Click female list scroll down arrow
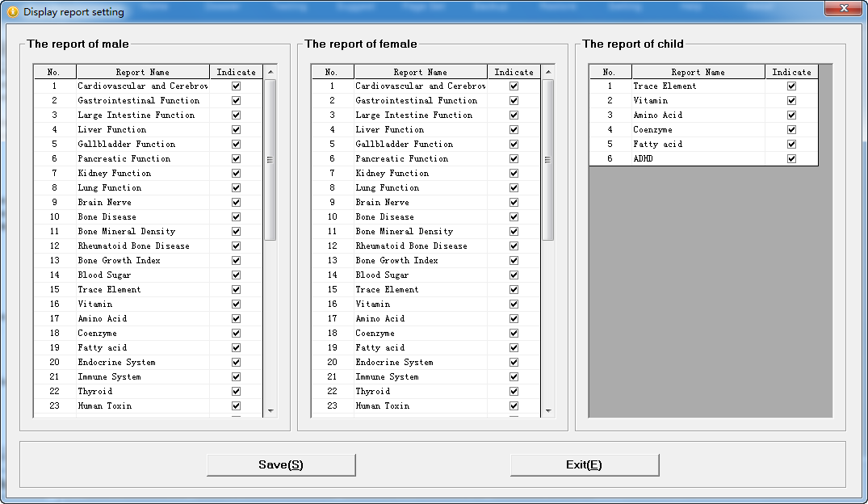The height and width of the screenshot is (504, 868). 548,410
